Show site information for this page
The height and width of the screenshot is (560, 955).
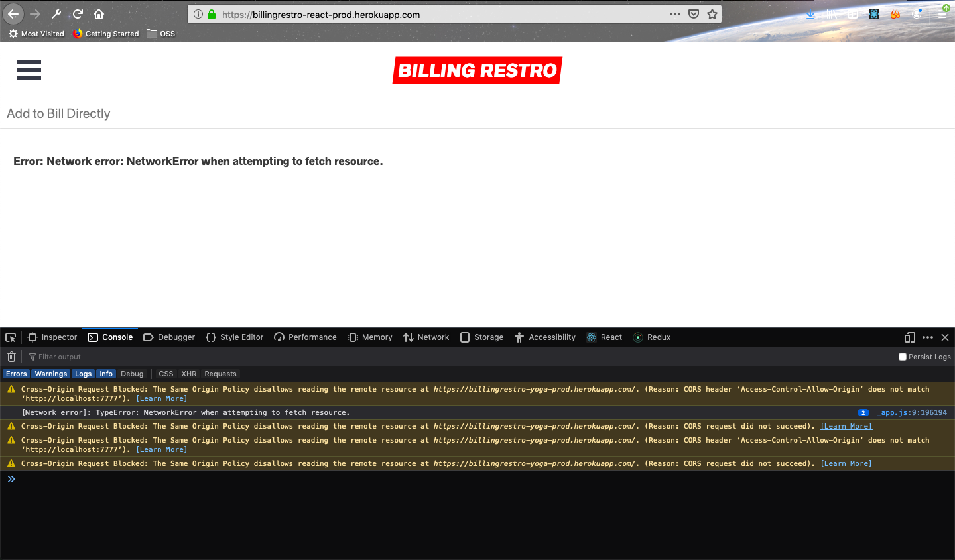(x=198, y=14)
